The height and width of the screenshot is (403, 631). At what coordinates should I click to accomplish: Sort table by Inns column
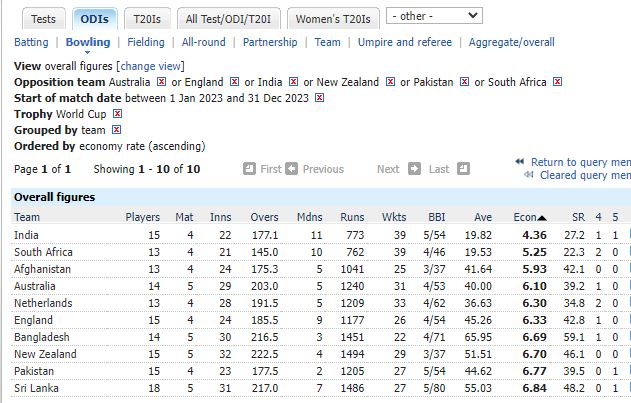pyautogui.click(x=221, y=217)
